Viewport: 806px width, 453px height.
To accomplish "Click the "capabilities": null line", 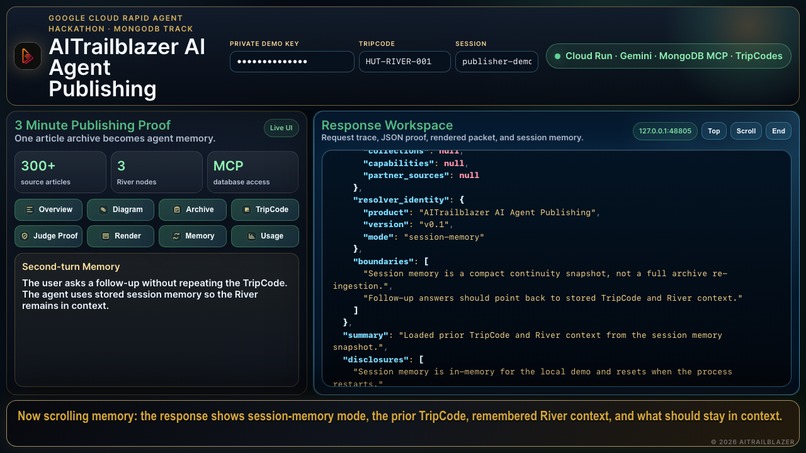I will pyautogui.click(x=415, y=164).
